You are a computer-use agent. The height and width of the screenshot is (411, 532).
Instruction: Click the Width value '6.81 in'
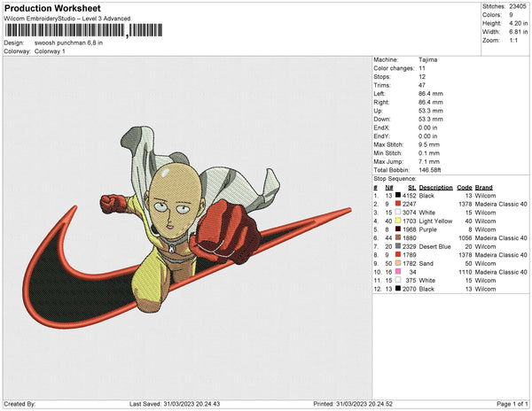pos(519,32)
